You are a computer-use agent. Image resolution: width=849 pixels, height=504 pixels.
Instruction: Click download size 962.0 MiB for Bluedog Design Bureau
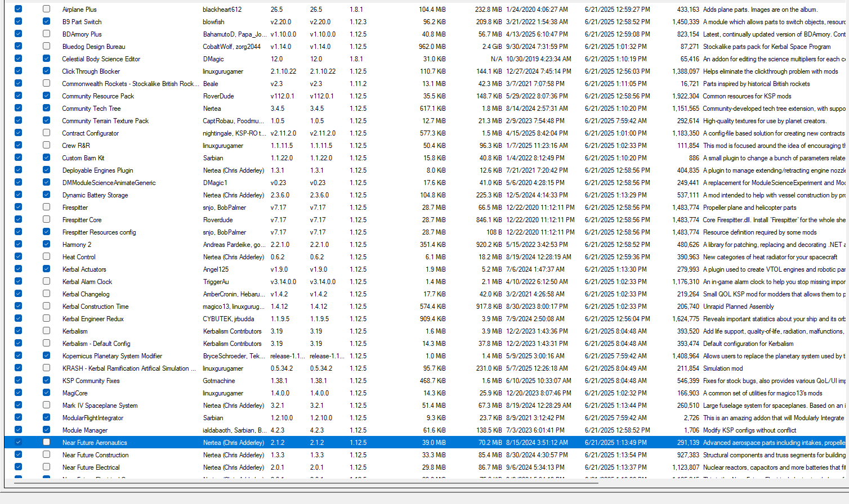[x=432, y=47]
